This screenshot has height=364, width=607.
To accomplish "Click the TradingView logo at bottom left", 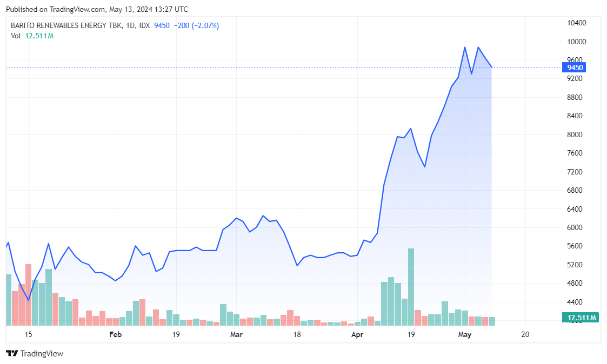I will click(35, 354).
